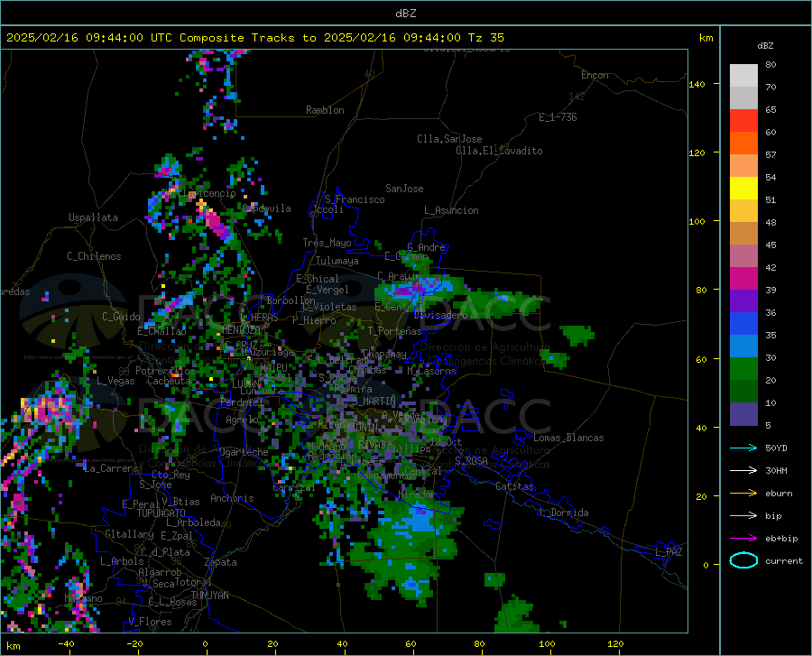Select the purple 36-39 dBZ color swatch
The width and height of the screenshot is (812, 656).
[x=743, y=301]
